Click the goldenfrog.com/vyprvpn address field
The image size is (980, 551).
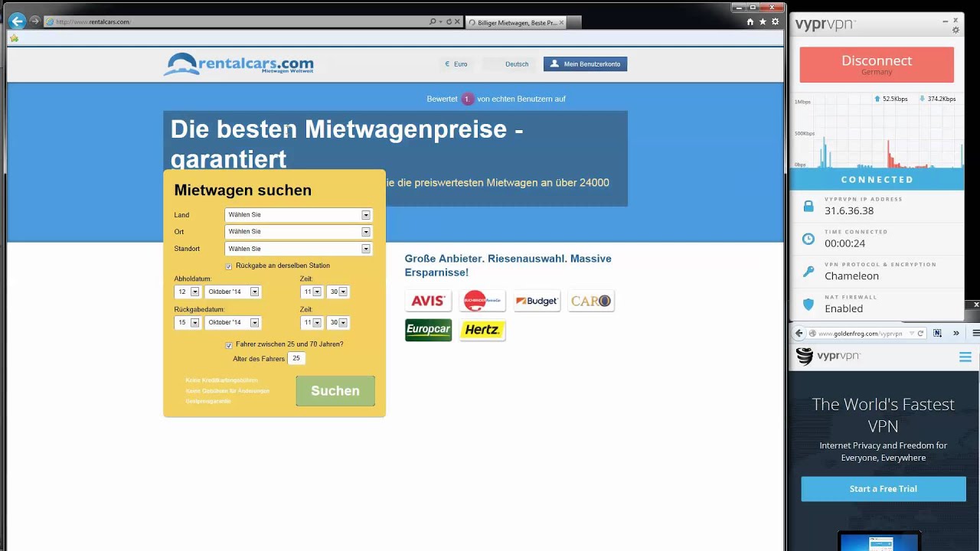click(x=865, y=334)
